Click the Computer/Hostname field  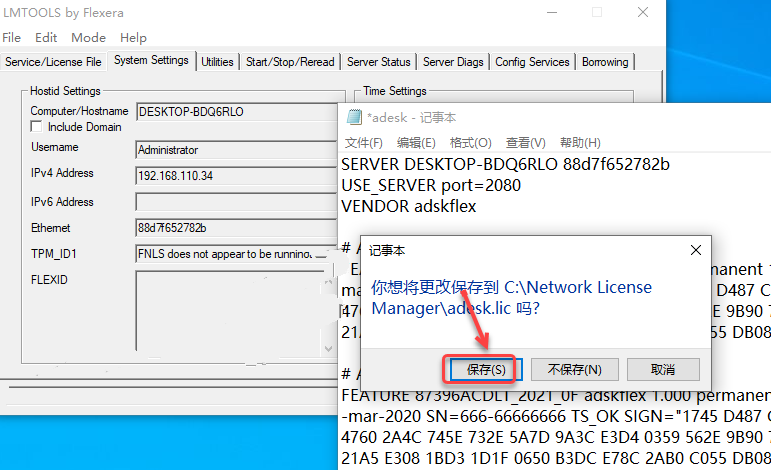click(237, 112)
